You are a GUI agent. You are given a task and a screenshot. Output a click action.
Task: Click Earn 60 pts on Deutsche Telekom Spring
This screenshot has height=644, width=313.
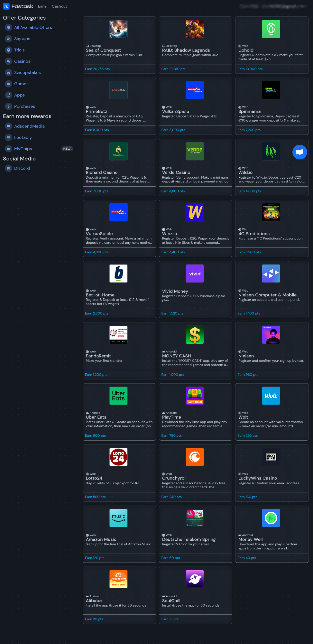coord(171,558)
